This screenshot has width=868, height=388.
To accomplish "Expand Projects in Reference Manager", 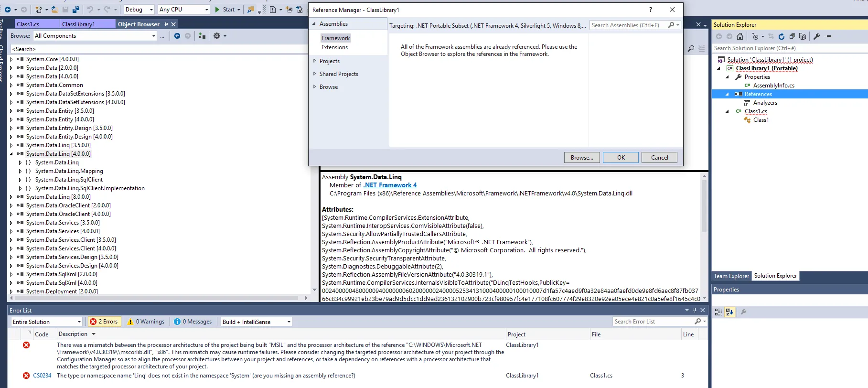I will coord(314,61).
